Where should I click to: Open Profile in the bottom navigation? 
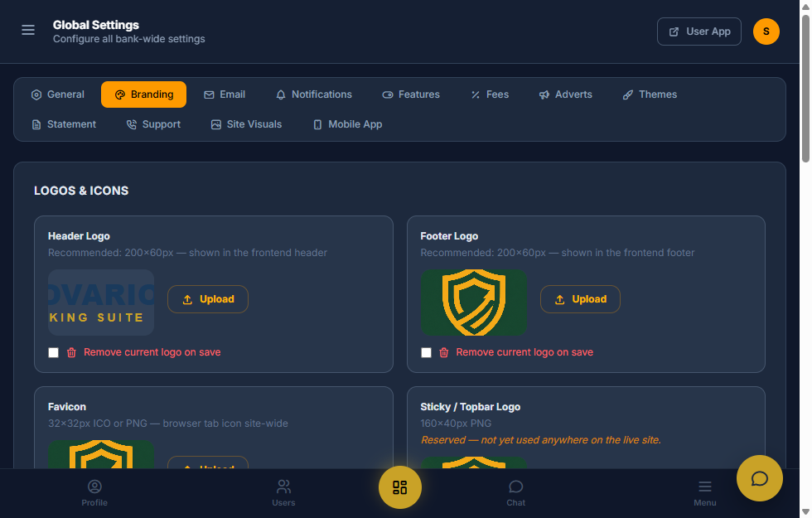point(94,493)
